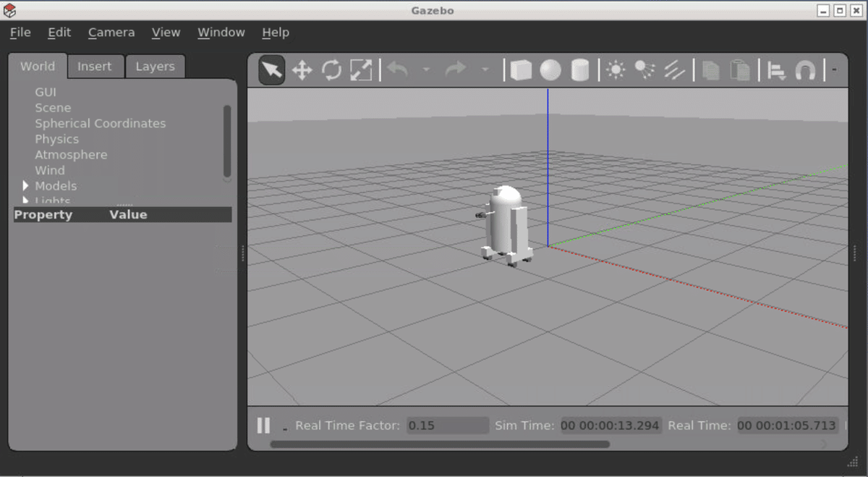Click the Gazebo window title icon

pyautogui.click(x=9, y=10)
